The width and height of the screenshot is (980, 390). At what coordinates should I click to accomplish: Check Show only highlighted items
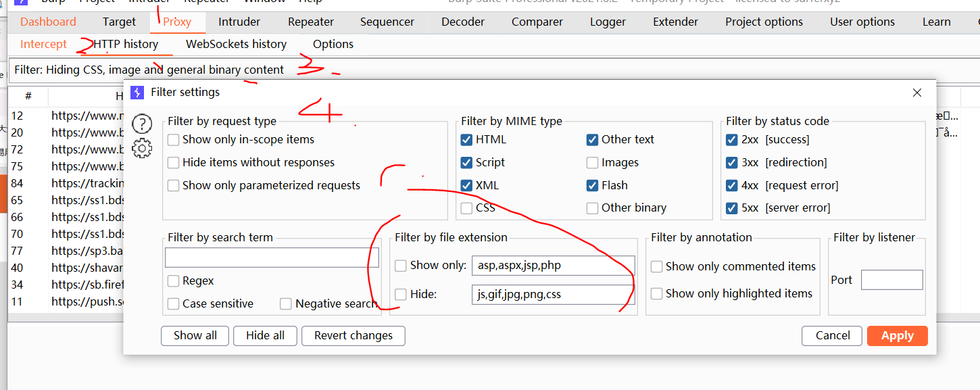[656, 294]
